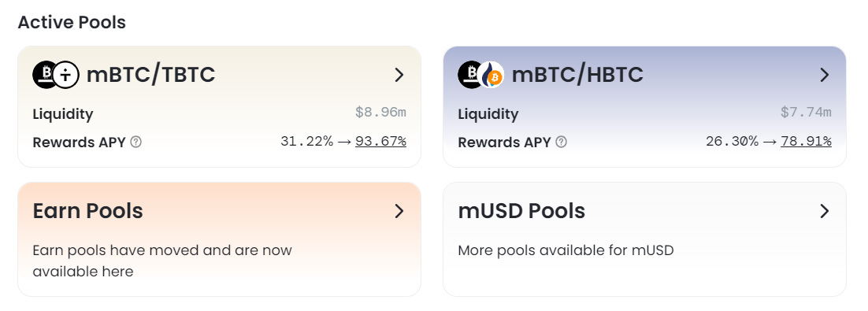The image size is (868, 311).
Task: Open Rewards APY help icon for mBTC/TBTC
Action: click(x=135, y=143)
